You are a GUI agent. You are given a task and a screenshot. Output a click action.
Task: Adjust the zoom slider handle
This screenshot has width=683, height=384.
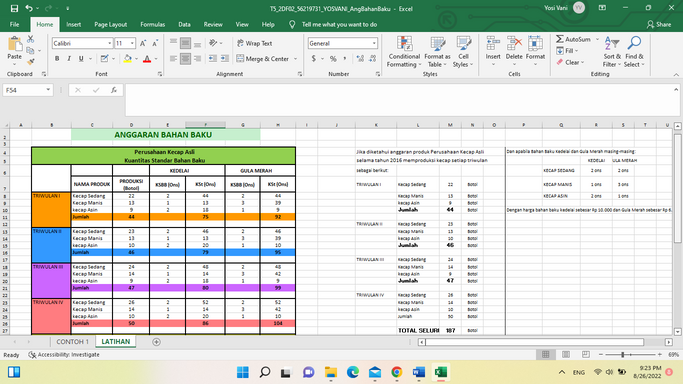(x=623, y=354)
